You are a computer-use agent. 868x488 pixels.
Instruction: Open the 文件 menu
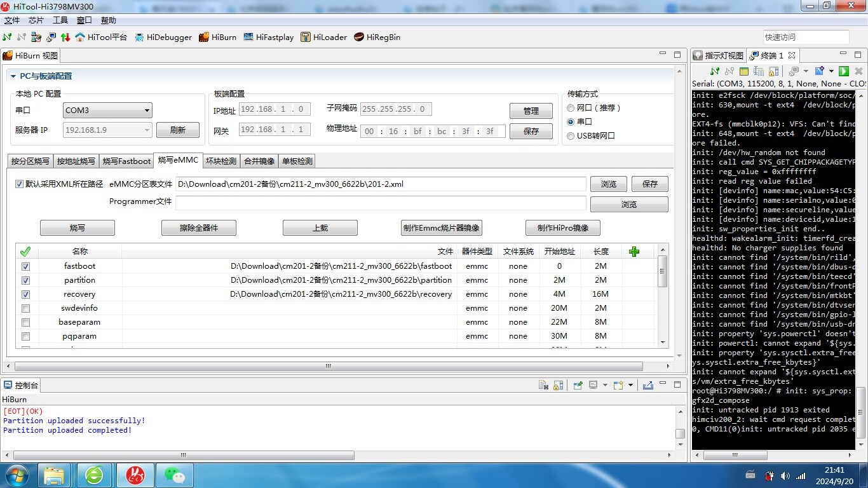(12, 20)
